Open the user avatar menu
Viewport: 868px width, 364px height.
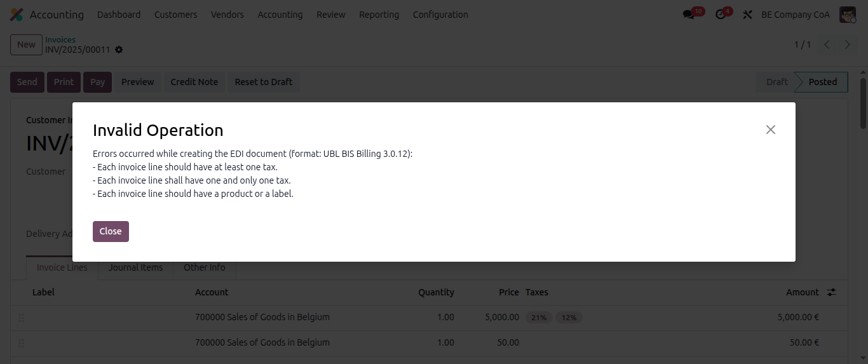848,15
